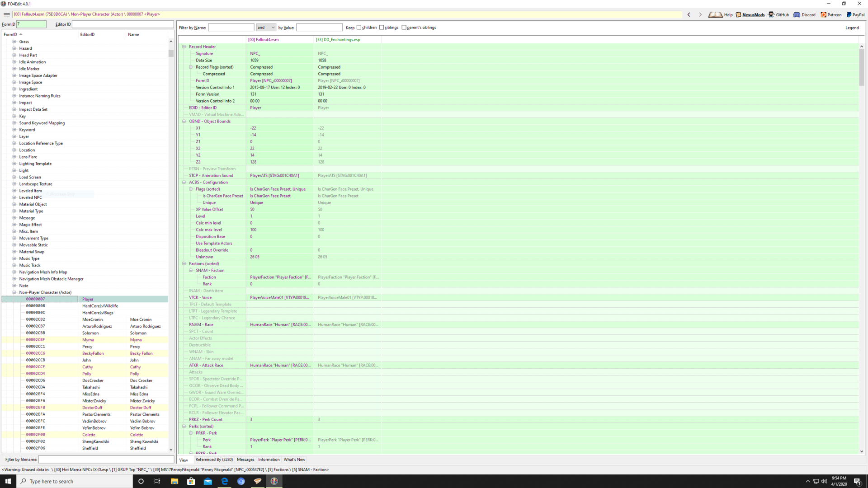This screenshot has height=488, width=868.
Task: Open Microsoft Store from the taskbar
Action: click(191, 481)
